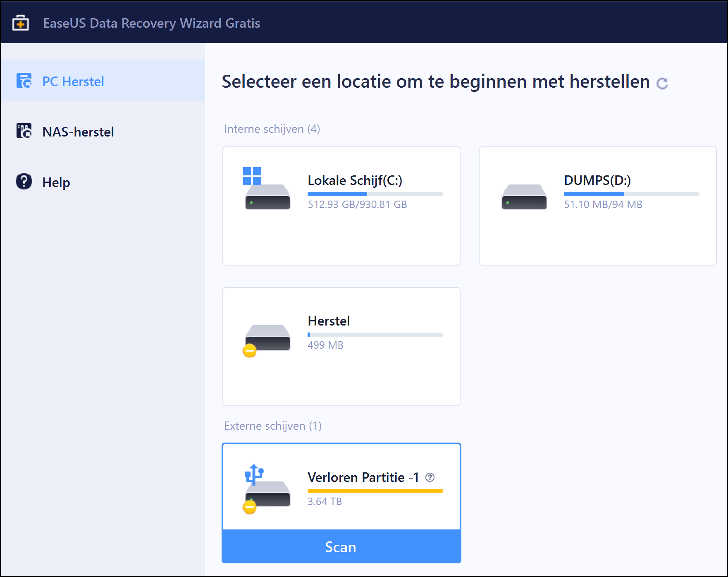
Task: Click the 'Selecteer een locatie' heading
Action: pos(436,81)
